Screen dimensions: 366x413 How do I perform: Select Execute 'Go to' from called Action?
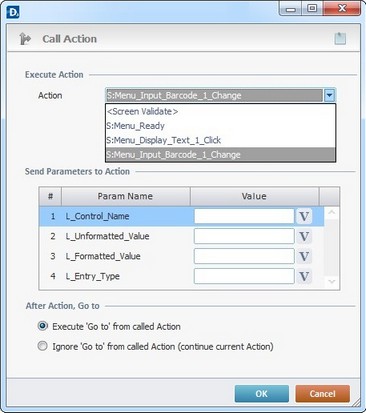point(43,326)
